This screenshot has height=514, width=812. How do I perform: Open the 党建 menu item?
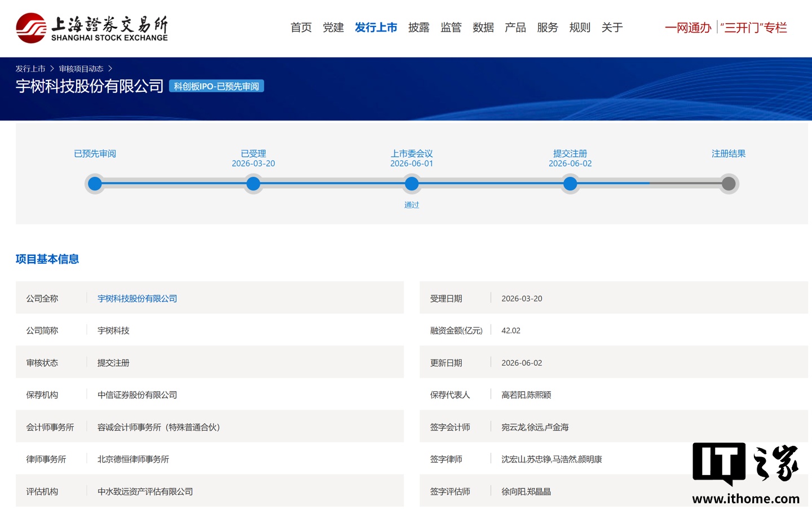(x=333, y=28)
